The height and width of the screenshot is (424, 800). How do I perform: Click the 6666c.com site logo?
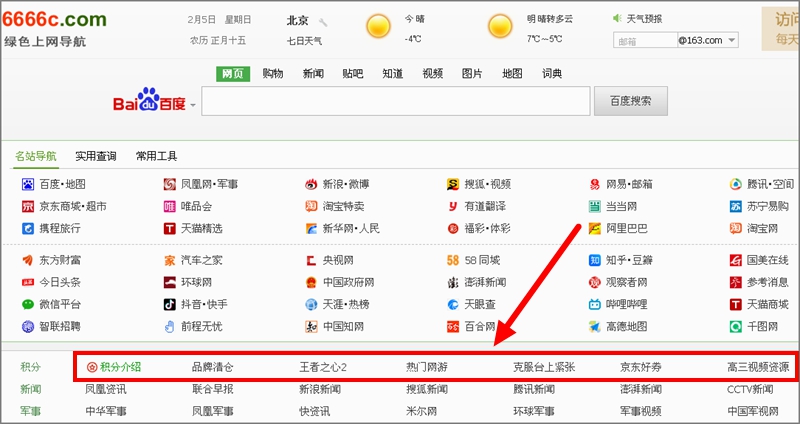(x=54, y=19)
